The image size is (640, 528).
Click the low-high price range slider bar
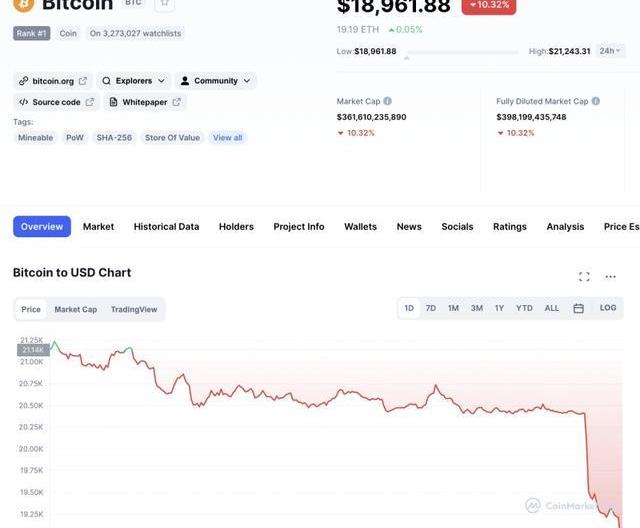(x=461, y=51)
